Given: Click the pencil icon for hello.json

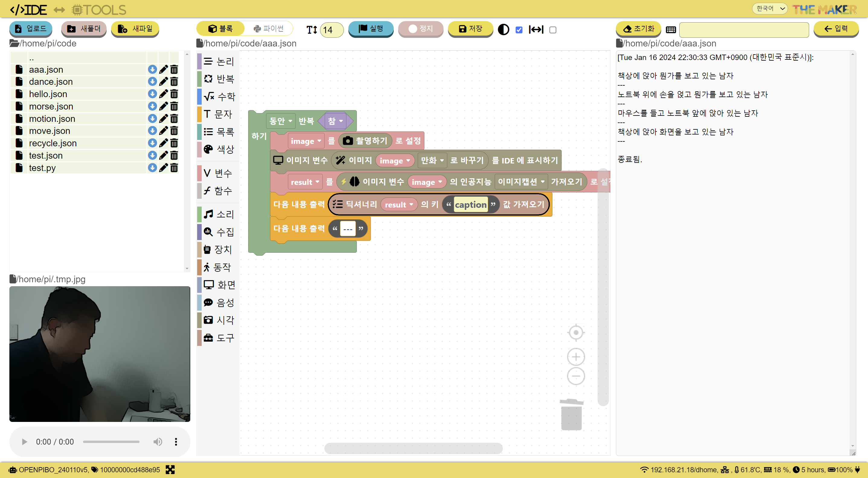Looking at the screenshot, I should tap(163, 94).
